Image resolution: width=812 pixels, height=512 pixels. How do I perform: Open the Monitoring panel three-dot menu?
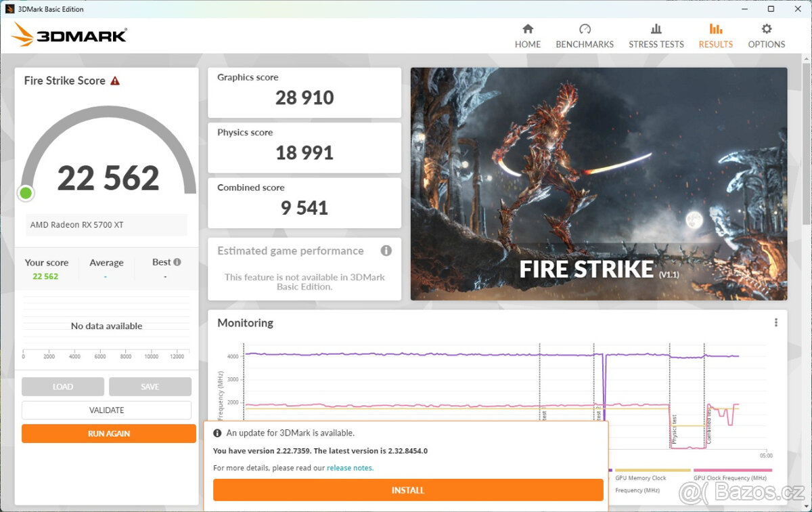pyautogui.click(x=776, y=322)
